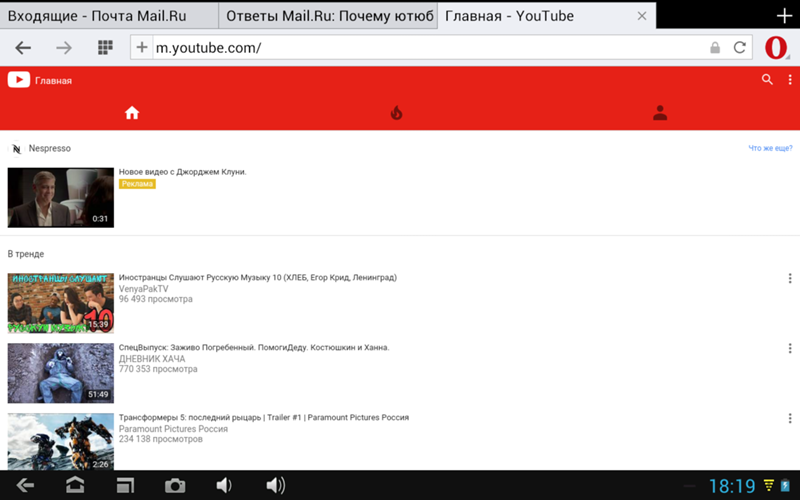Open Иностранцы Слушают Русскую Музыку thumbnail

[61, 303]
